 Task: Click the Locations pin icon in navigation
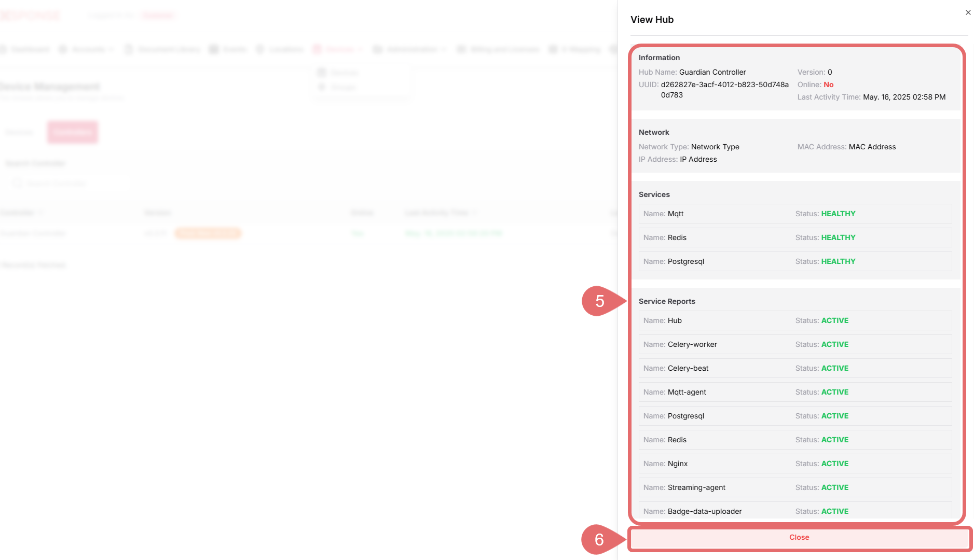260,49
